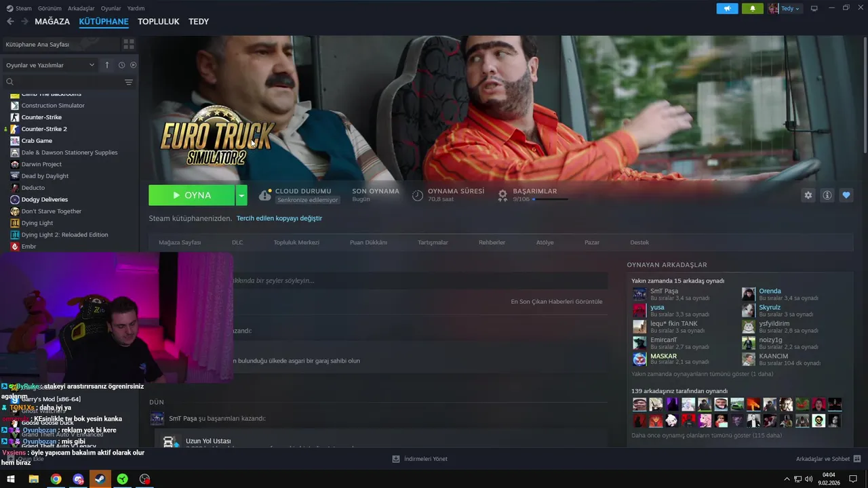This screenshot has height=488, width=868.
Task: Open the Mağaza Sayfası link
Action: (x=180, y=243)
